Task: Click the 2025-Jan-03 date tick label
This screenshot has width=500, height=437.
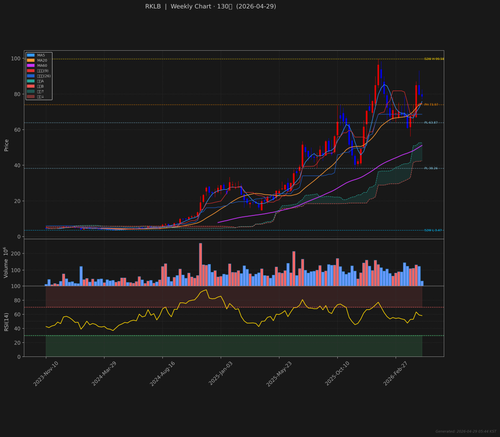Action: coord(220,374)
